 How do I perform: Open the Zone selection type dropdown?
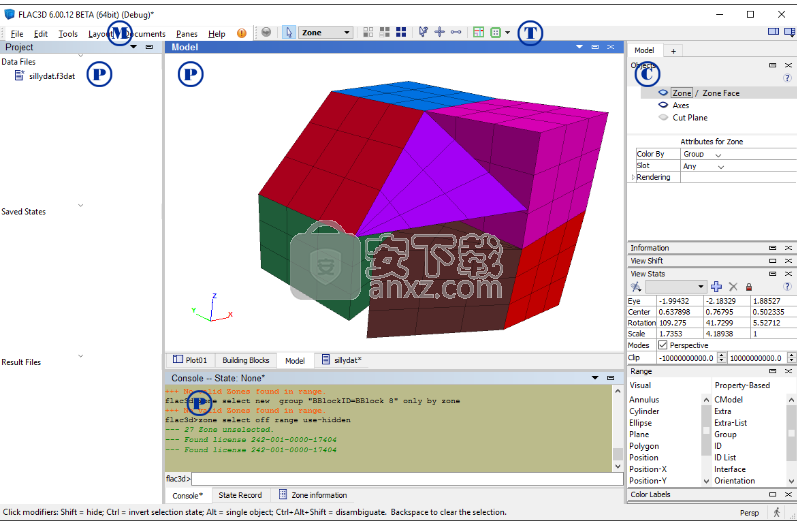325,33
